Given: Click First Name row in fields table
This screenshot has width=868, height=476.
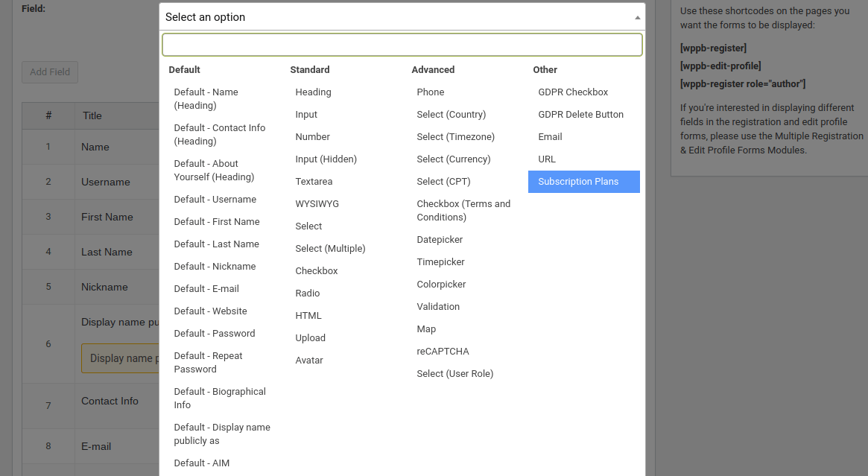Looking at the screenshot, I should (107, 217).
